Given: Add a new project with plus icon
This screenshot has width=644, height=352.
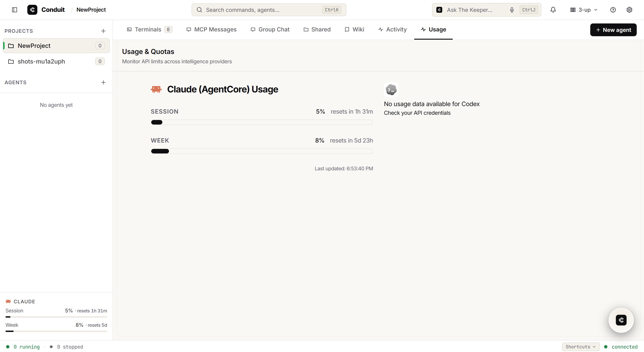Looking at the screenshot, I should (103, 31).
